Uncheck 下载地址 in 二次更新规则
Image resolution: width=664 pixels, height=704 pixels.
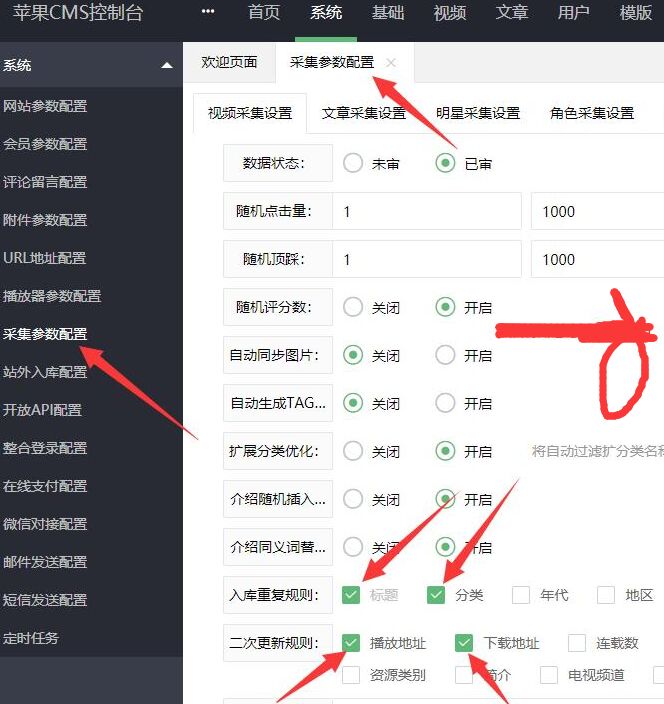click(x=464, y=643)
